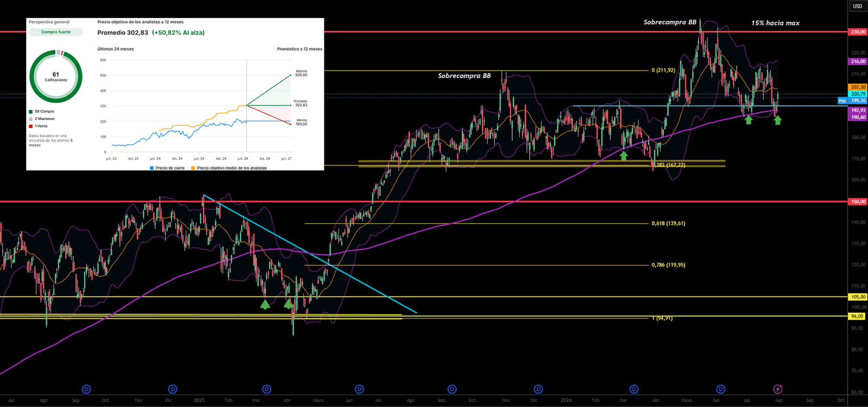Select dividend D marker nearest the lightning icon
The width and height of the screenshot is (868, 407).
tap(720, 389)
